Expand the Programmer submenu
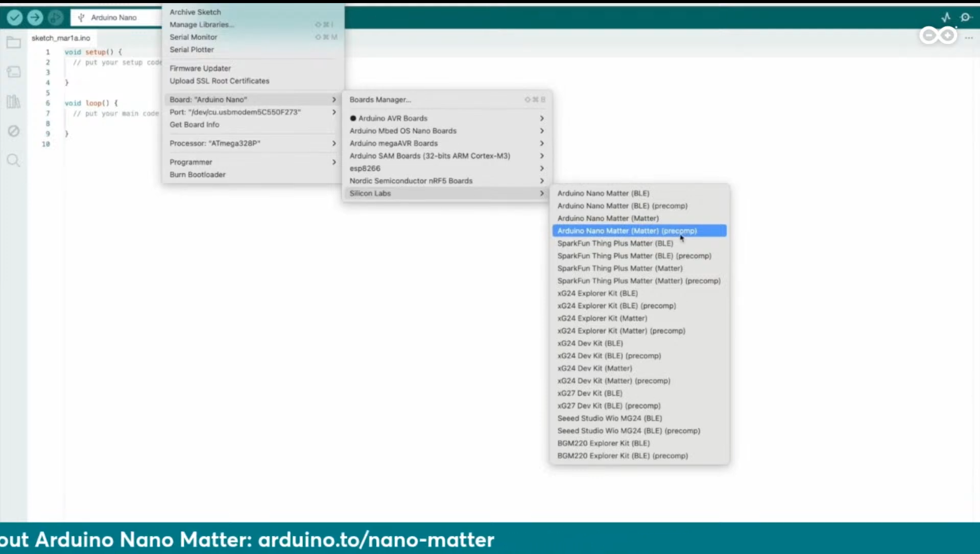This screenshot has width=980, height=554. click(x=253, y=162)
